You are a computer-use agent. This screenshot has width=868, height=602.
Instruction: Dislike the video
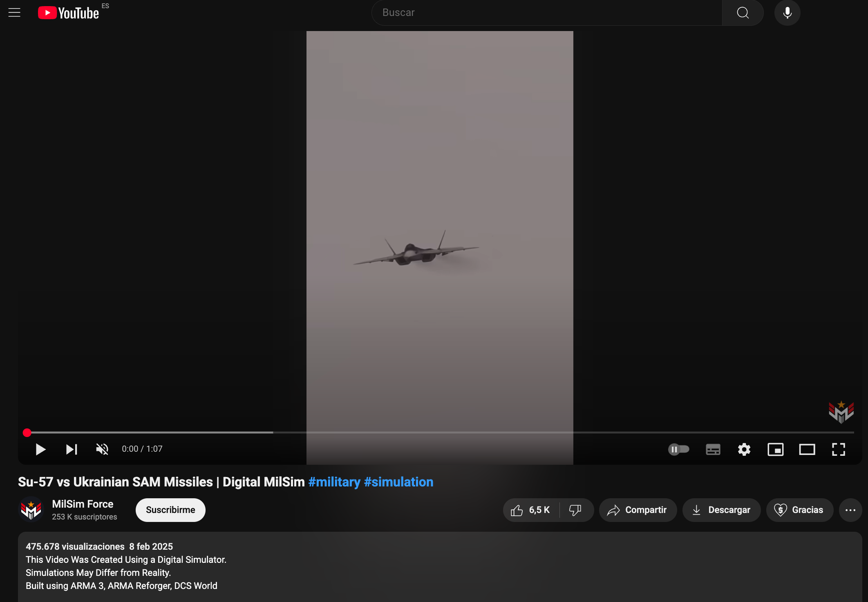(575, 510)
